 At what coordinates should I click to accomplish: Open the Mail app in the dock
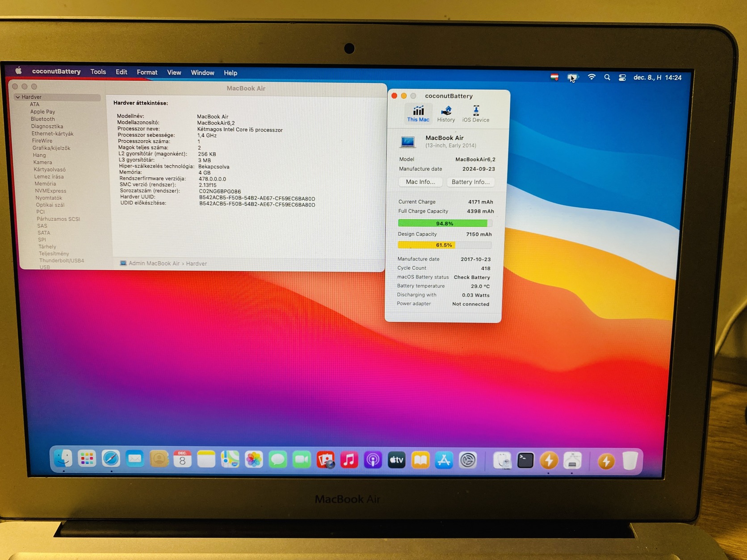coord(134,459)
